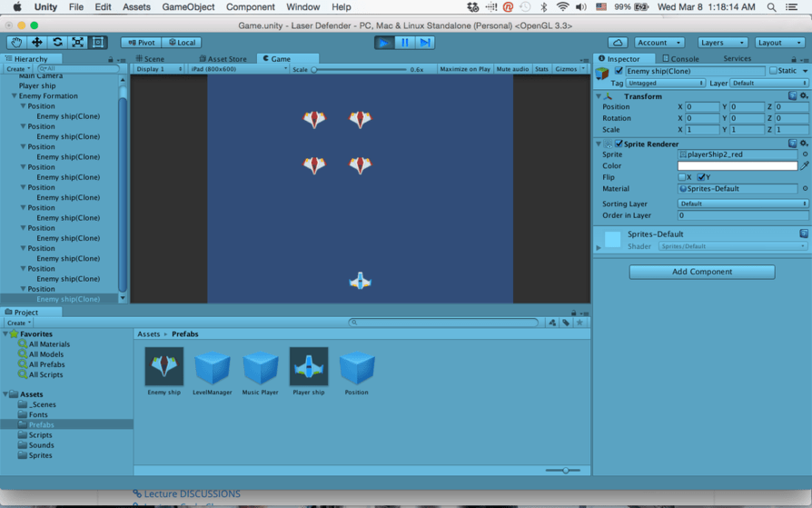Toggle the Enemy ship(Clone) active checkbox
The image size is (812, 508).
[x=619, y=71]
